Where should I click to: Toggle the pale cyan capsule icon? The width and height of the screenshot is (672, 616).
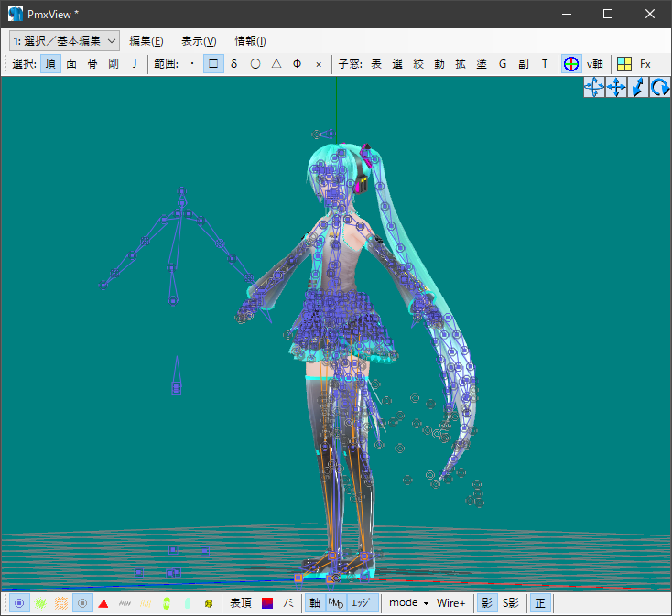188,603
